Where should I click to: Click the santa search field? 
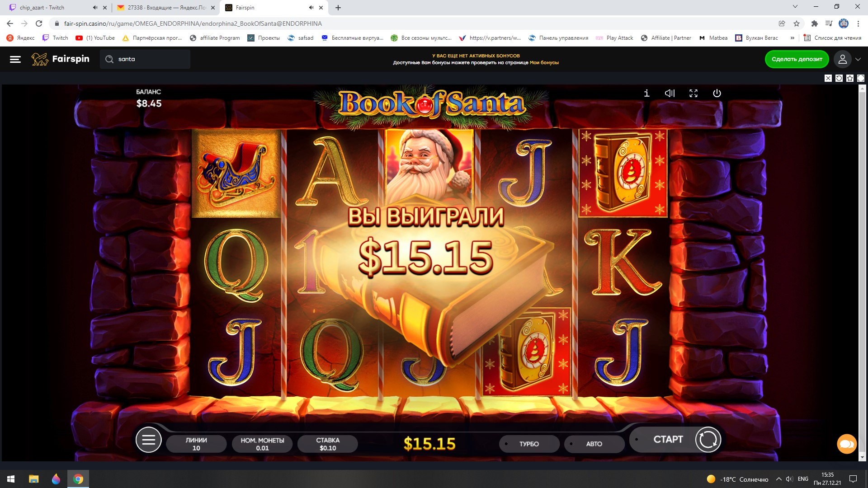point(145,59)
